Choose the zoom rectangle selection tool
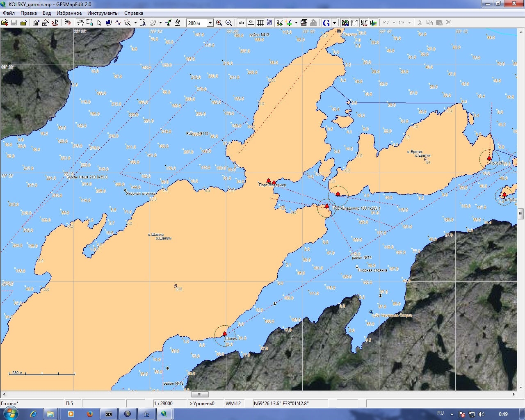The image size is (525, 420). (x=90, y=23)
